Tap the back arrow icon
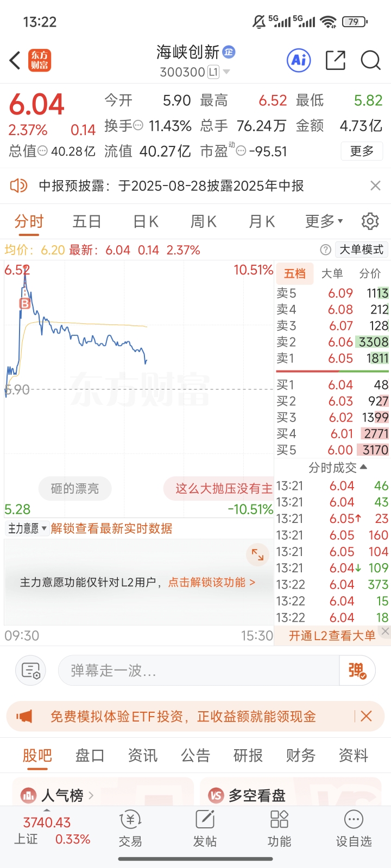This screenshot has width=391, height=868. pyautogui.click(x=15, y=60)
